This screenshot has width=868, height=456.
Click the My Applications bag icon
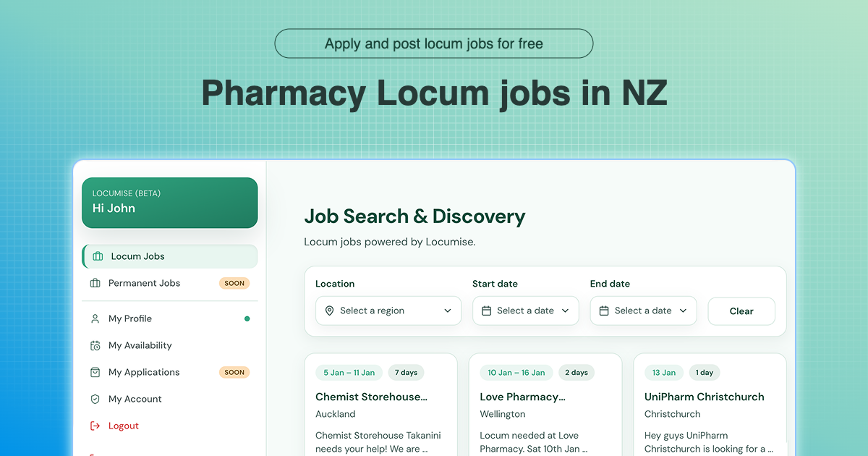[x=95, y=372]
